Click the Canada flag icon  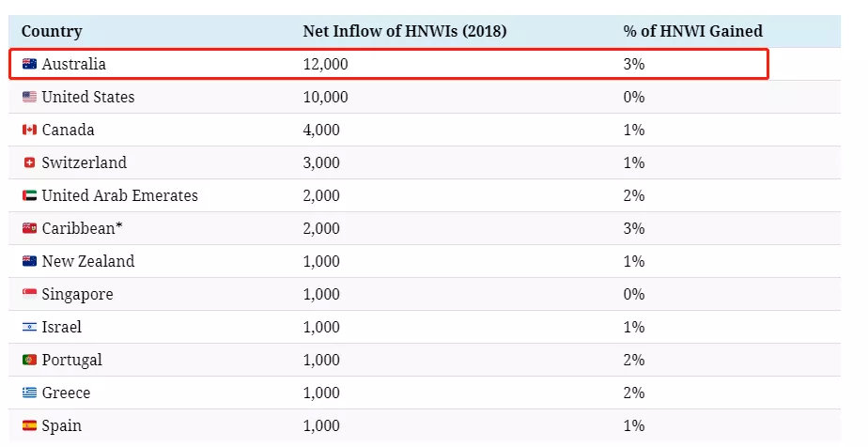tap(29, 130)
